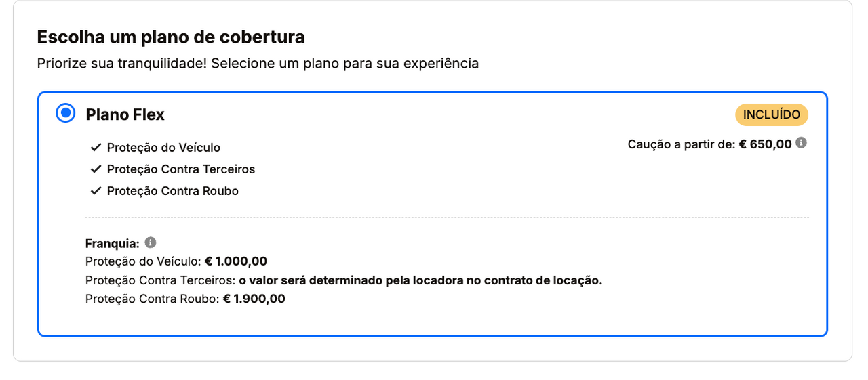Click the checkmark beside Proteção Contra Terceiros
868x380 pixels.
[x=96, y=169]
